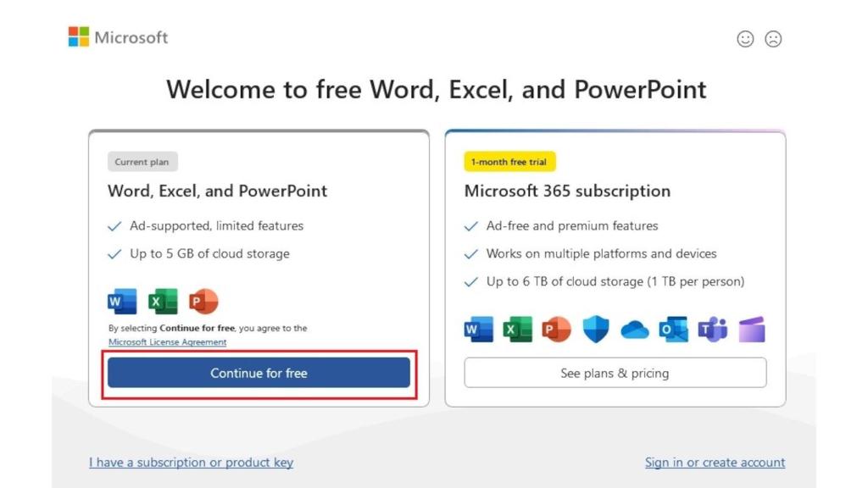
Task: Click the 1-month free trial badge
Action: pos(509,161)
